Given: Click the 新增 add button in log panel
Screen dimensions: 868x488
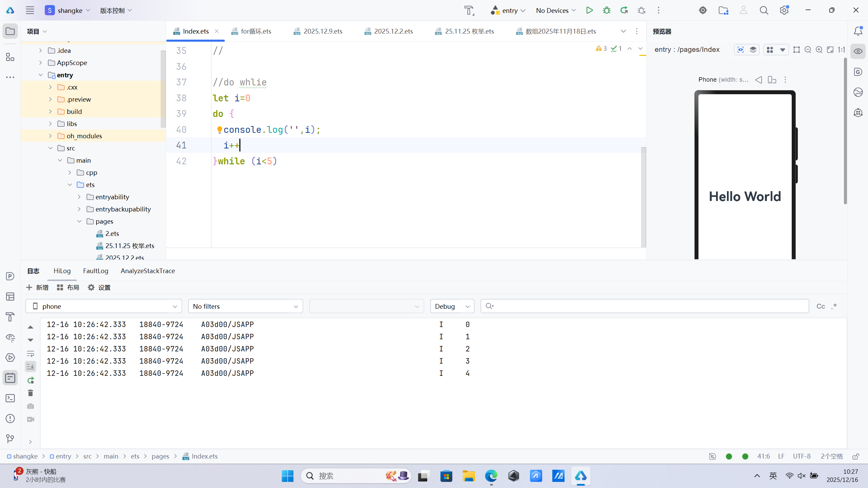Looking at the screenshot, I should pyautogui.click(x=37, y=287).
